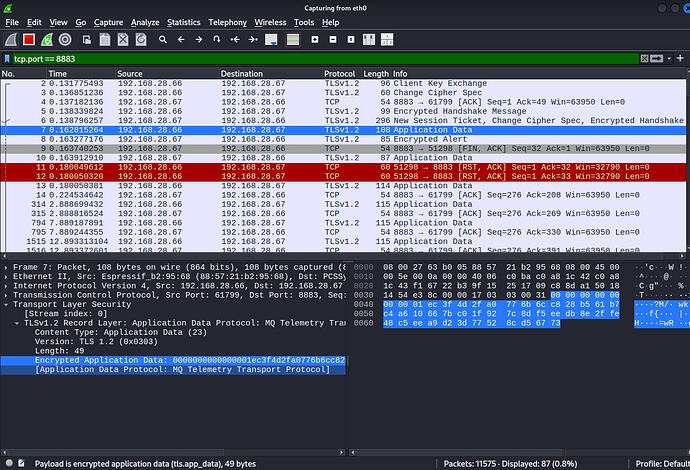Open capture options gear icon
This screenshot has width=690, height=470.
coord(65,40)
